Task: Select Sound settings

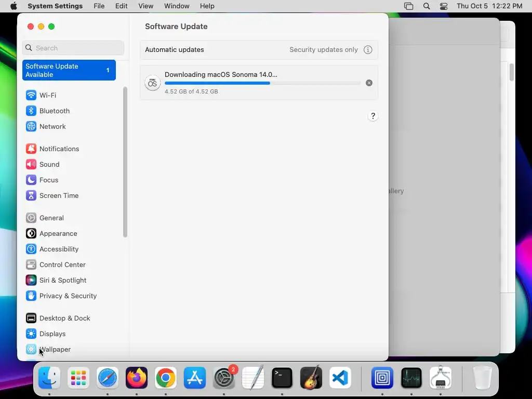Action: (x=43, y=165)
